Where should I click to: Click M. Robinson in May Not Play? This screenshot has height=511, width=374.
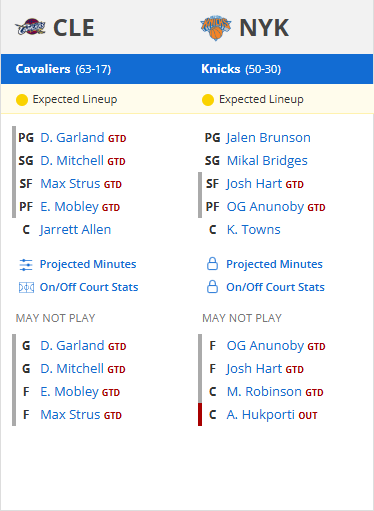264,392
